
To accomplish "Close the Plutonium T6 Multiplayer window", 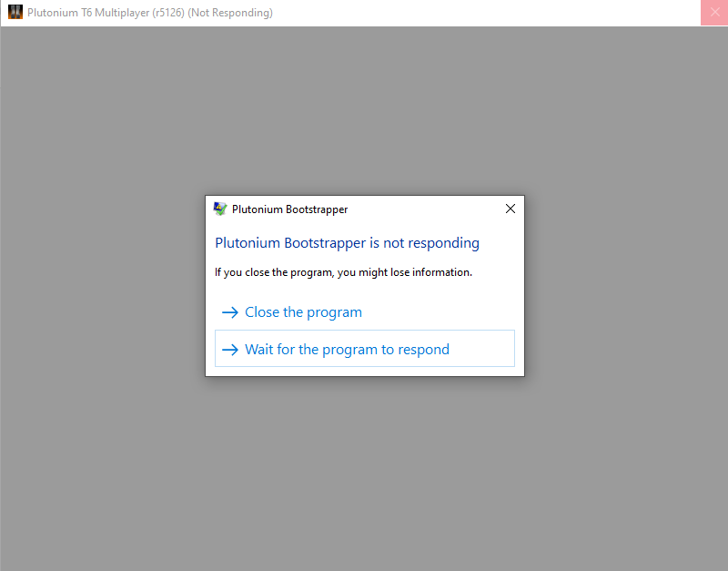I will pyautogui.click(x=714, y=13).
